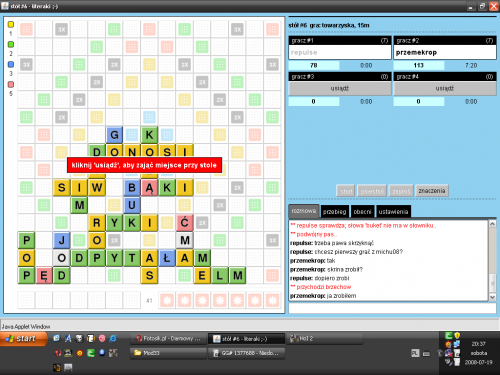Screen dimensions: 500x375
Task: Switch to the przebieg tab
Action: 334,212
